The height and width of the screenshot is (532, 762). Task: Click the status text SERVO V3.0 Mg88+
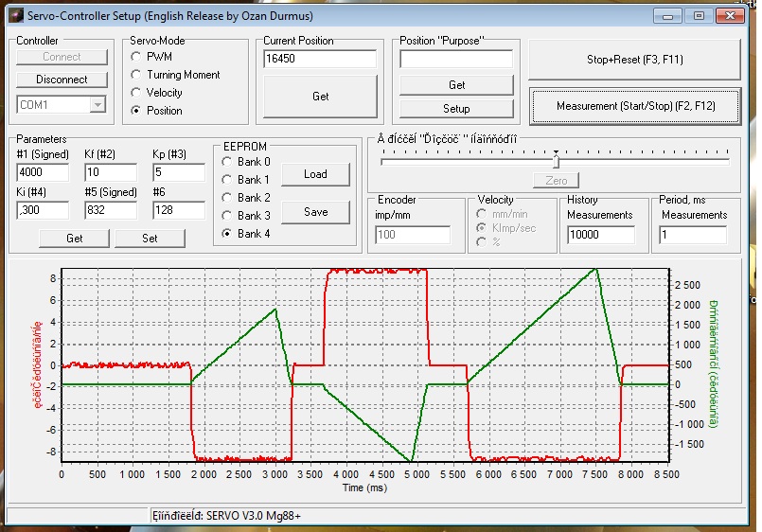click(x=253, y=516)
